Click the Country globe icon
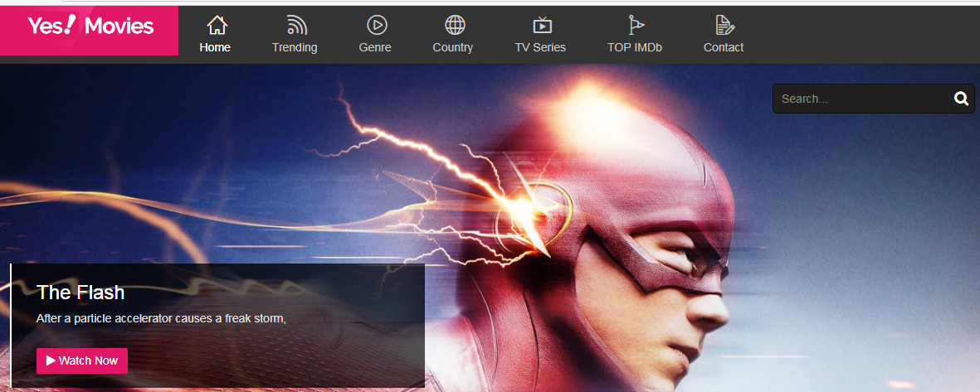Screen dimensions: 980x392 point(455,25)
